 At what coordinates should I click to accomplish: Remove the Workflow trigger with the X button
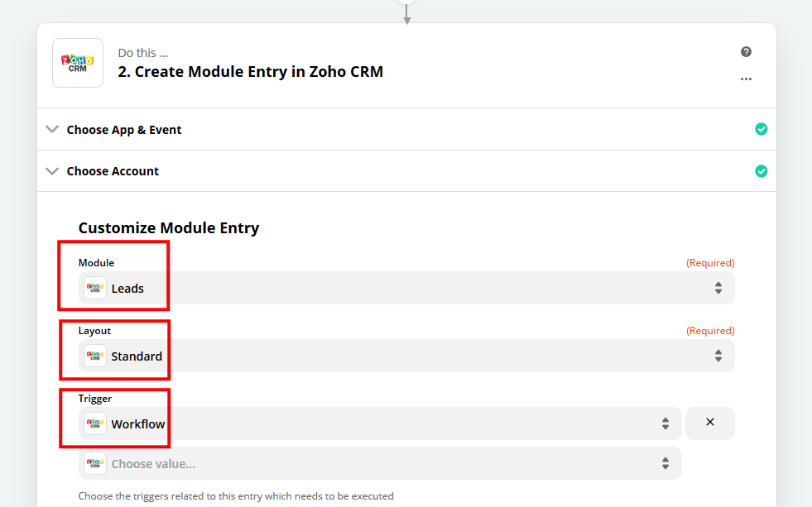709,423
